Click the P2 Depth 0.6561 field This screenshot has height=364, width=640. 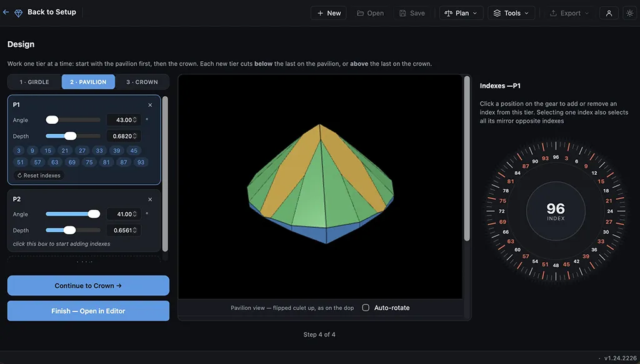coord(124,230)
